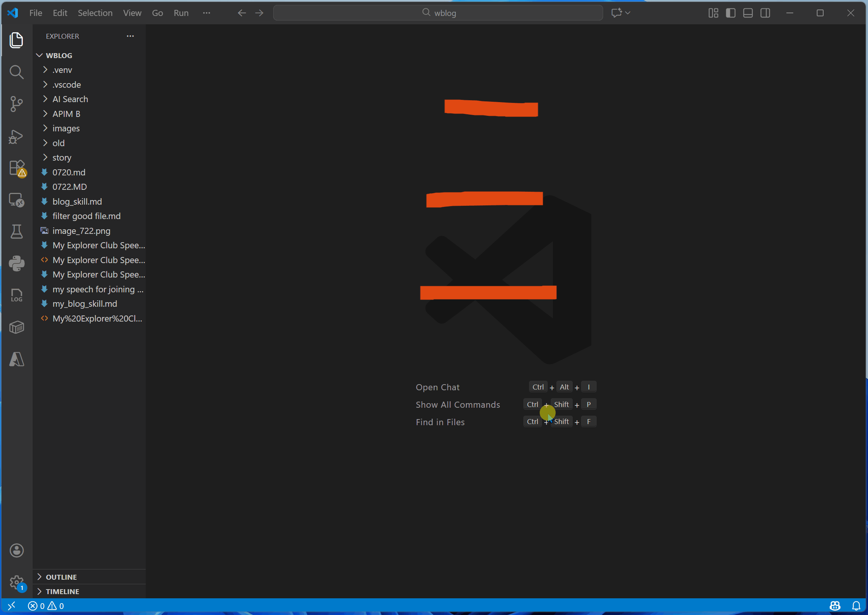Go forward with the right arrow
This screenshot has height=615, width=868.
[x=259, y=13]
